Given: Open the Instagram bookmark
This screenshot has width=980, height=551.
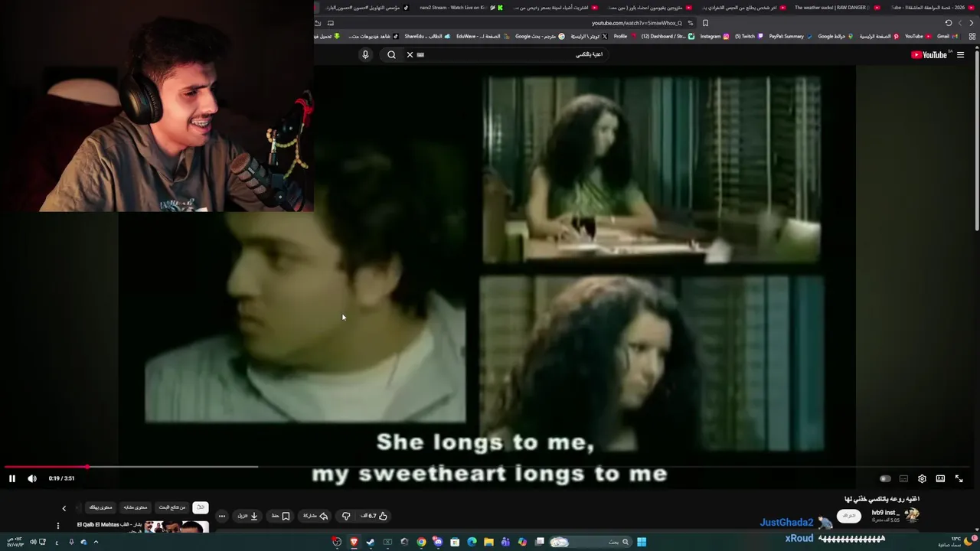Looking at the screenshot, I should tap(714, 36).
